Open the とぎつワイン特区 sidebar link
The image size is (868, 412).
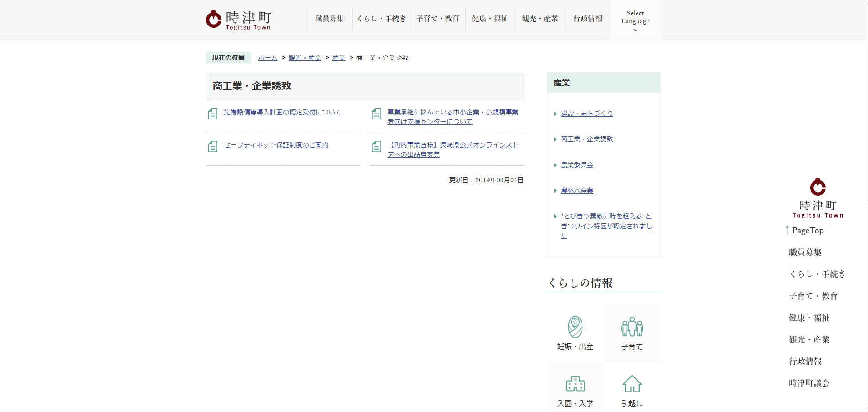(607, 226)
